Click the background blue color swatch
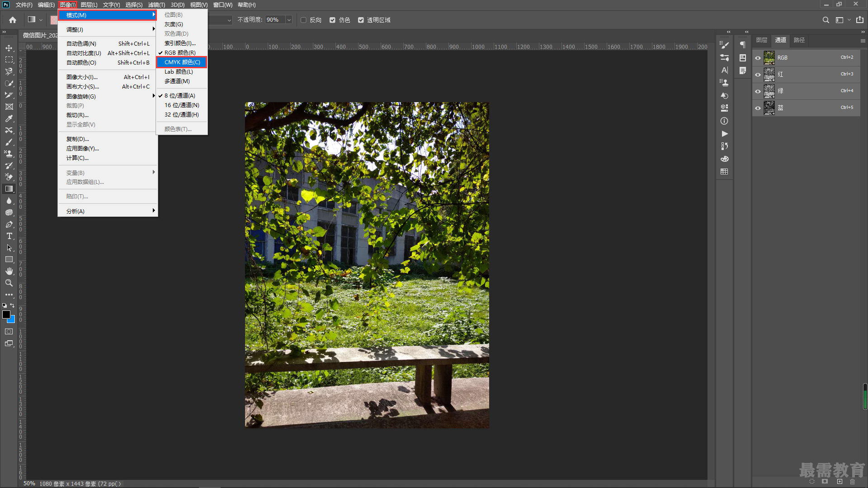Viewport: 868px width, 488px height. pyautogui.click(x=12, y=320)
